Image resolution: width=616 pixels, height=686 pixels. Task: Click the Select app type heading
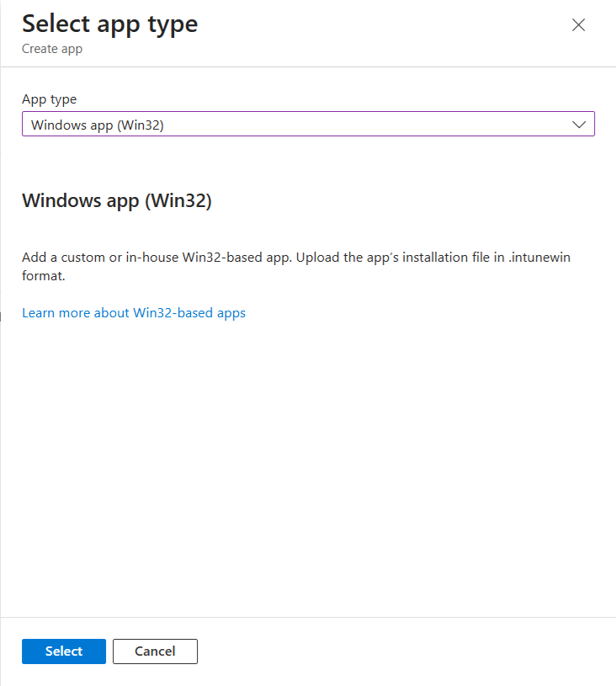pyautogui.click(x=110, y=24)
